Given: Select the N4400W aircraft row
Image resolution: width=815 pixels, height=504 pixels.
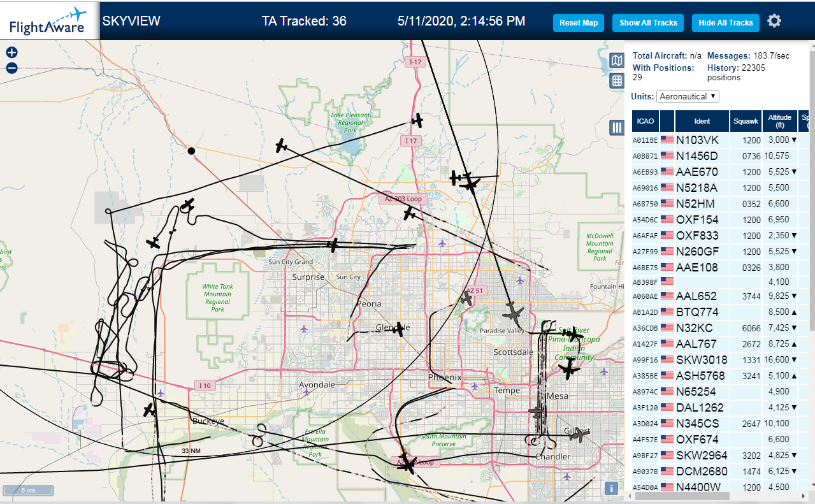Looking at the screenshot, I should [x=720, y=487].
